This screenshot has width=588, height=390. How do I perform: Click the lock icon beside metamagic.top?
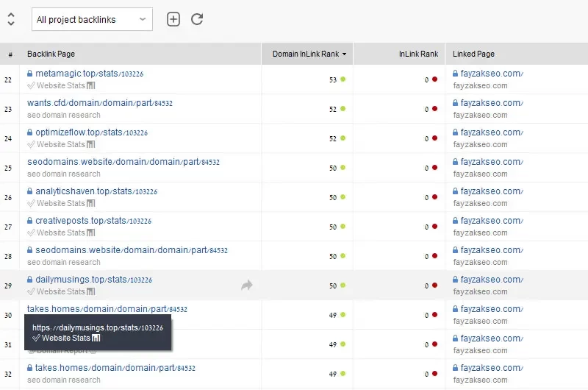pyautogui.click(x=30, y=74)
